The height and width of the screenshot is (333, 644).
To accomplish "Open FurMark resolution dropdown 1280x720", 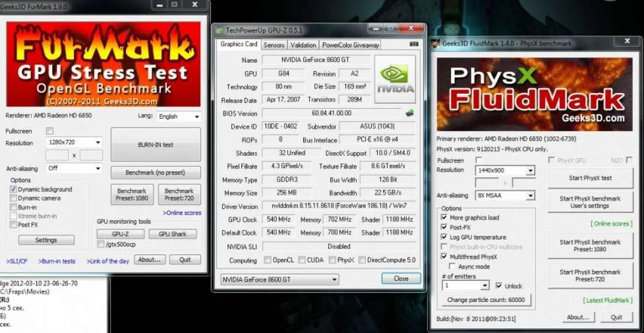I will tap(74, 142).
